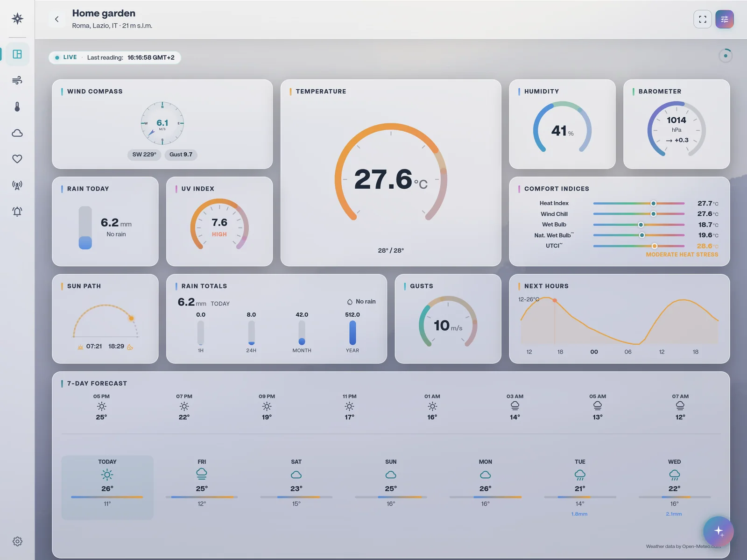This screenshot has width=747, height=560.
Task: Click the 27.6 temperature reading
Action: (391, 179)
